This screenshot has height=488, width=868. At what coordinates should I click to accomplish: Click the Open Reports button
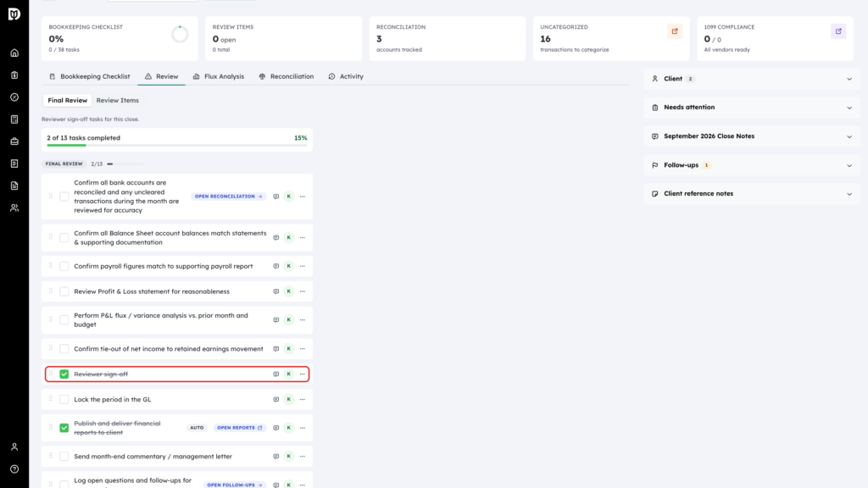240,428
